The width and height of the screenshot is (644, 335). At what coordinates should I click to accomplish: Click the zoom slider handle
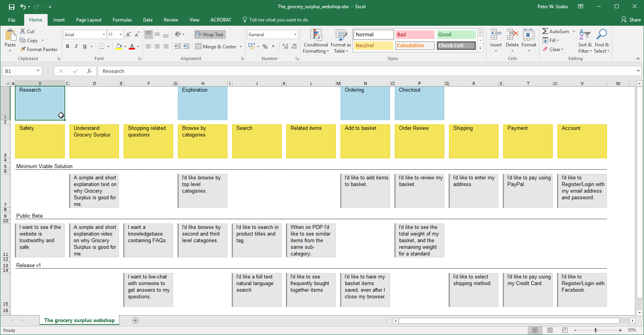tap(596, 330)
